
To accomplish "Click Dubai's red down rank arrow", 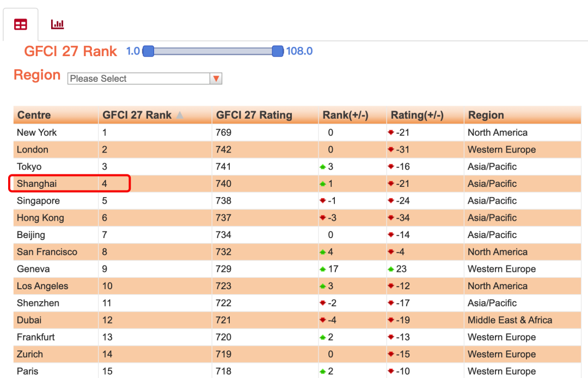I will (x=322, y=320).
